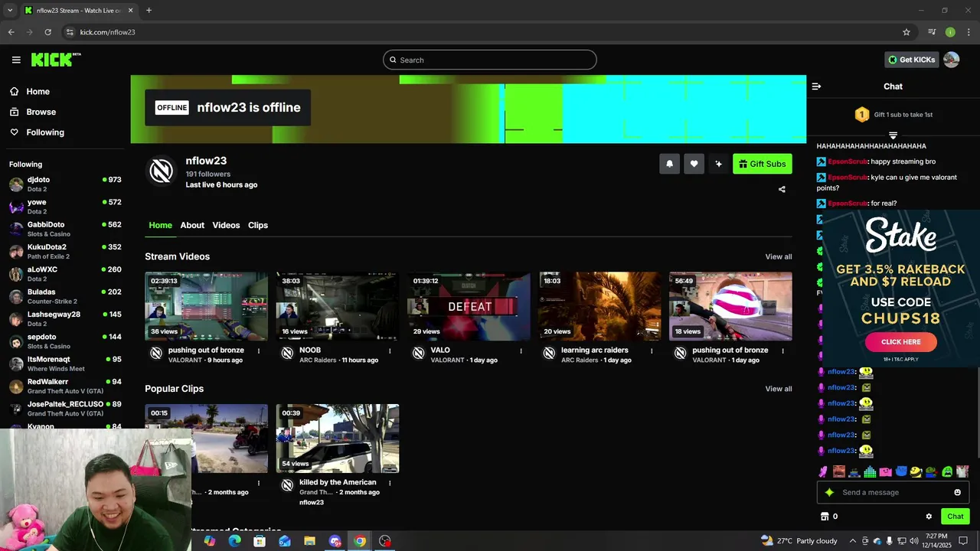The image size is (980, 551).
Task: Open a new Chrome tab
Action: tap(149, 11)
